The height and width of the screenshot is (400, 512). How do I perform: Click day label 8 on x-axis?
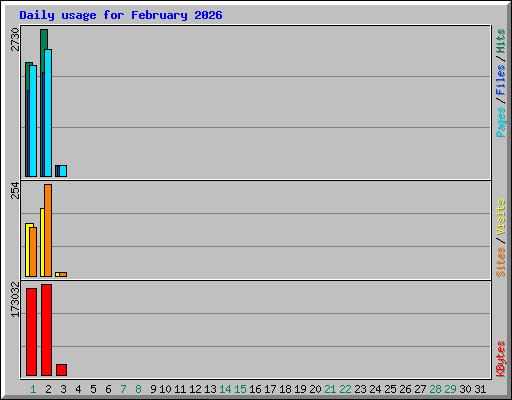[x=138, y=389]
